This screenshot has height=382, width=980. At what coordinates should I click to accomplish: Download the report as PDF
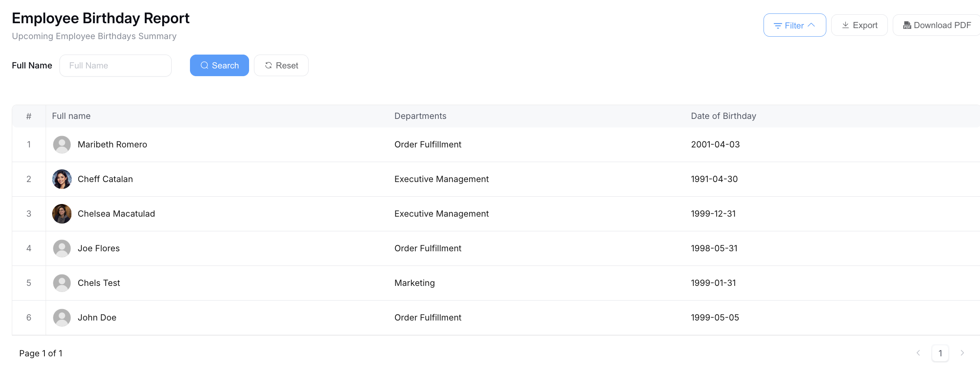937,25
